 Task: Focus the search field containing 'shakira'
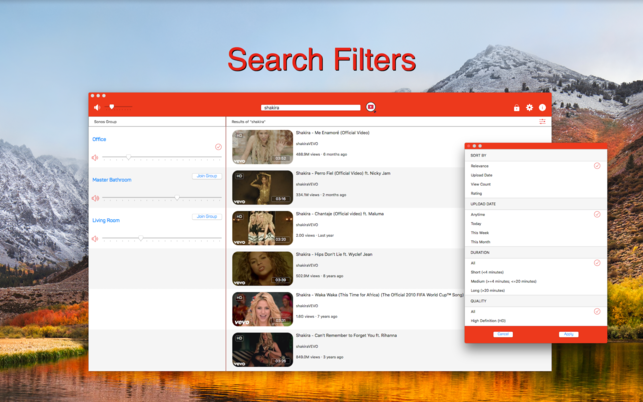(311, 107)
